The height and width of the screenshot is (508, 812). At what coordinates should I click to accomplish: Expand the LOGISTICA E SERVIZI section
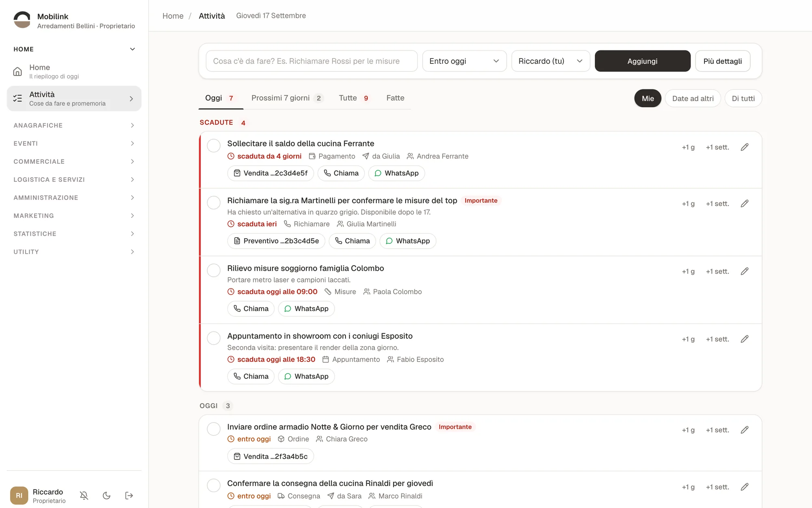coord(74,180)
